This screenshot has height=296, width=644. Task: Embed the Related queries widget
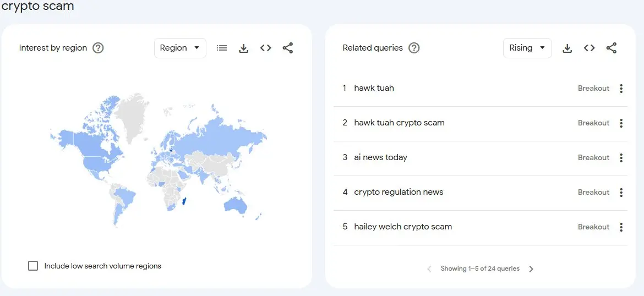(590, 48)
